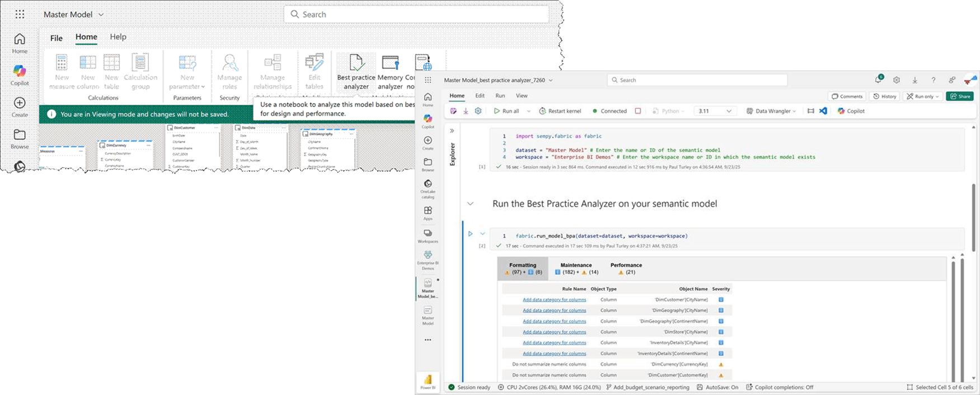Open Workspaces in notebook left rail
The image size is (980, 395).
click(x=428, y=236)
